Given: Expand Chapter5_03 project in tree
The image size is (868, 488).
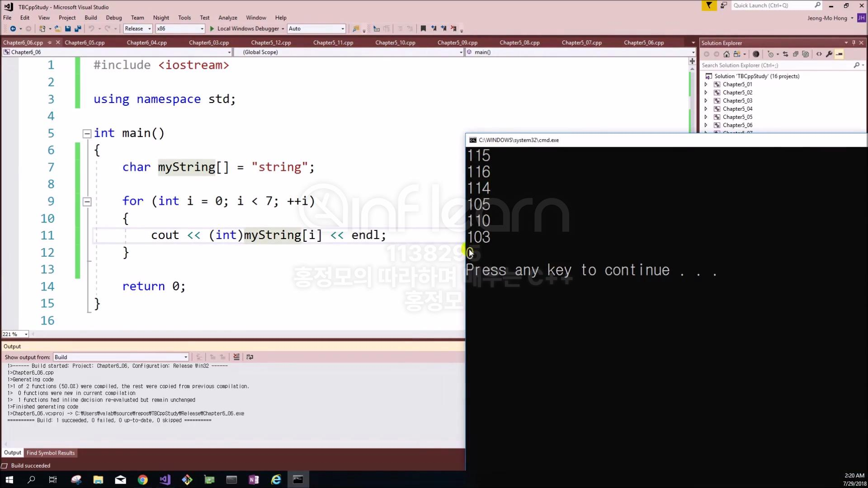Looking at the screenshot, I should click(x=706, y=101).
